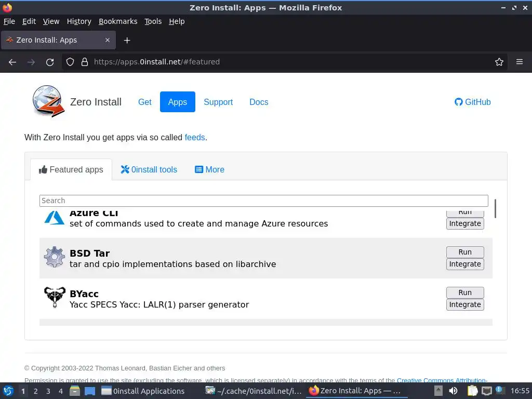Run the BSD Tar app
This screenshot has width=532, height=399.
coord(465,252)
